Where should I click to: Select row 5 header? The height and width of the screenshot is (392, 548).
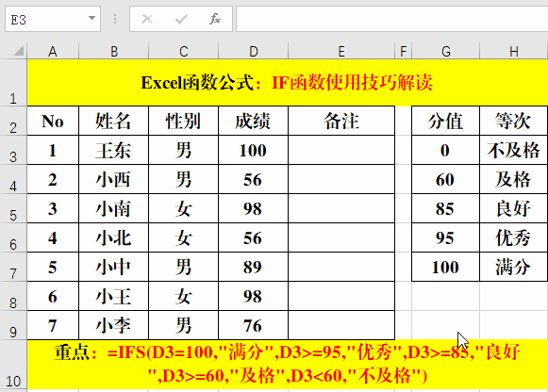pos(13,208)
